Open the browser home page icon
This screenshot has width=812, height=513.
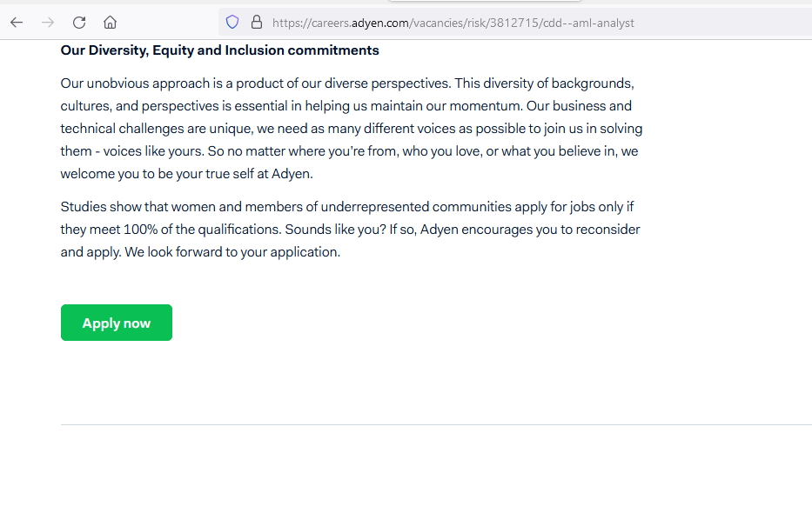(110, 23)
